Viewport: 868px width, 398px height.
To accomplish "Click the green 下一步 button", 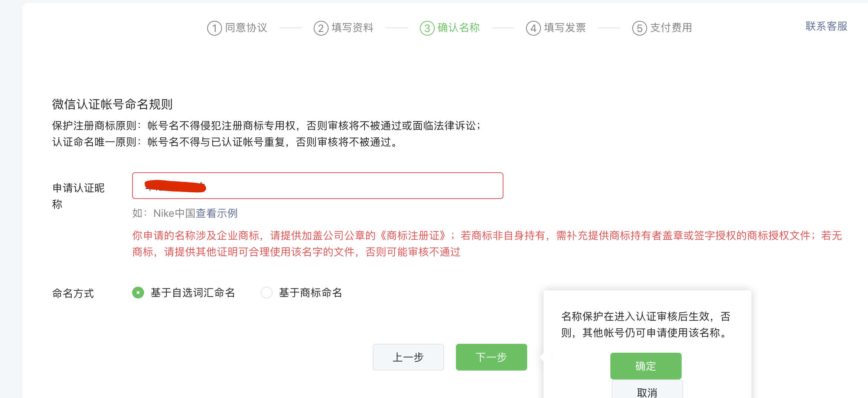I will (x=492, y=357).
